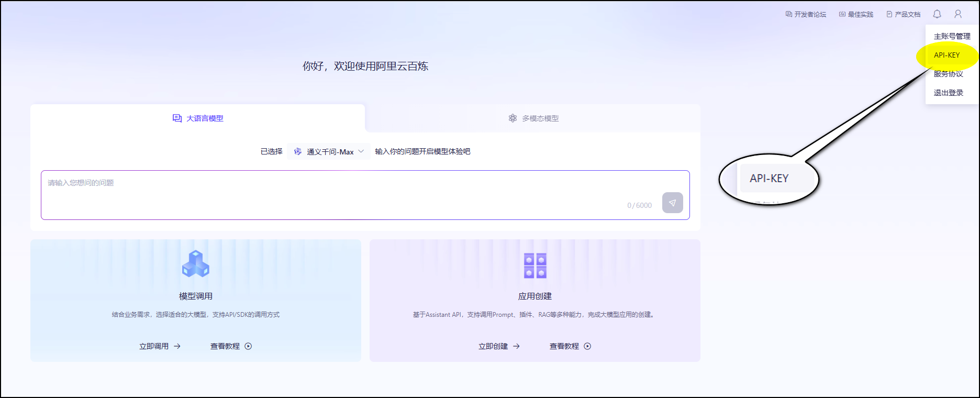Click the purple grid application creation icon

[x=535, y=266]
